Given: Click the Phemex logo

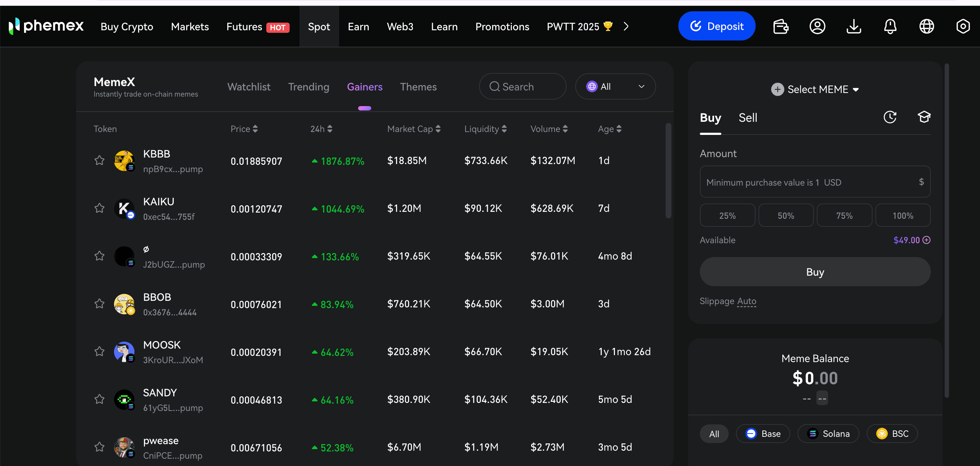Looking at the screenshot, I should click(x=46, y=26).
